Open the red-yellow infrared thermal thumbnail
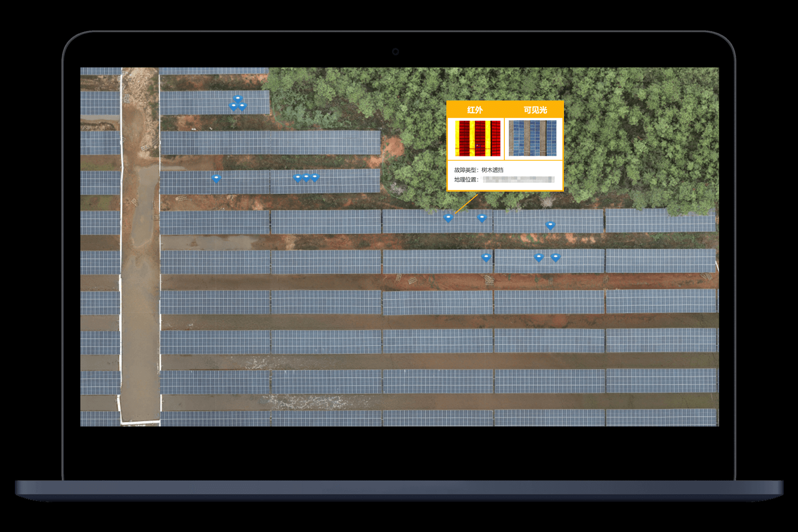 pyautogui.click(x=478, y=138)
